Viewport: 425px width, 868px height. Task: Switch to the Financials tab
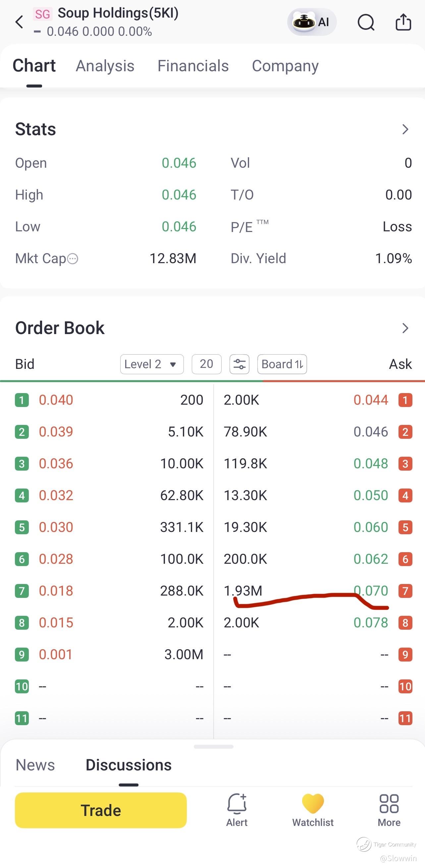pos(193,66)
